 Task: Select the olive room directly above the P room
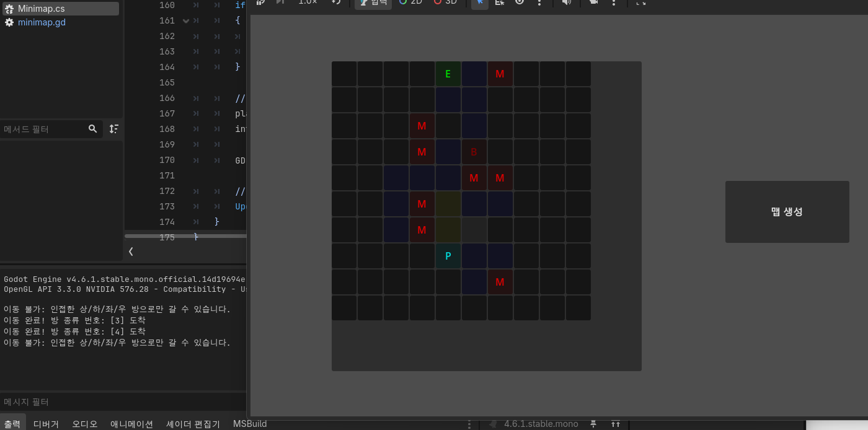tap(448, 230)
